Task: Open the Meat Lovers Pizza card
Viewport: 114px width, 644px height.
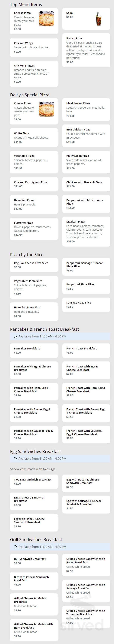Action: tap(86, 109)
